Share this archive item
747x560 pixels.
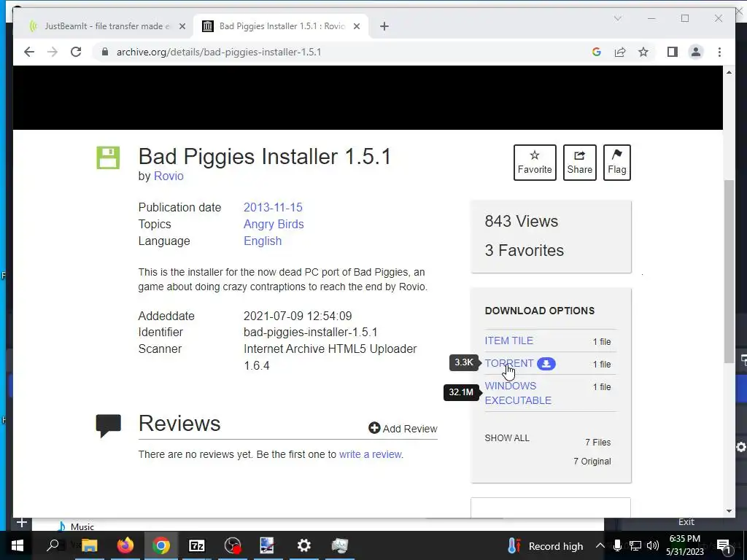579,163
